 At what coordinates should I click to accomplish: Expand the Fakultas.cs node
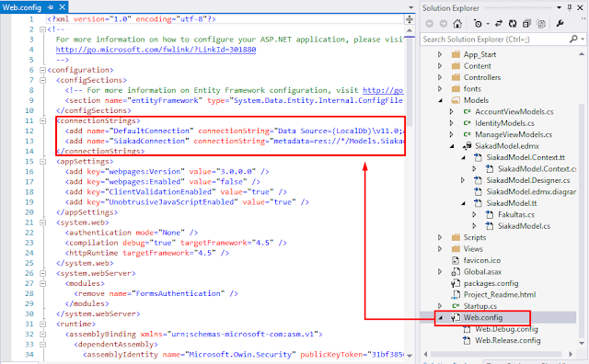coord(474,215)
